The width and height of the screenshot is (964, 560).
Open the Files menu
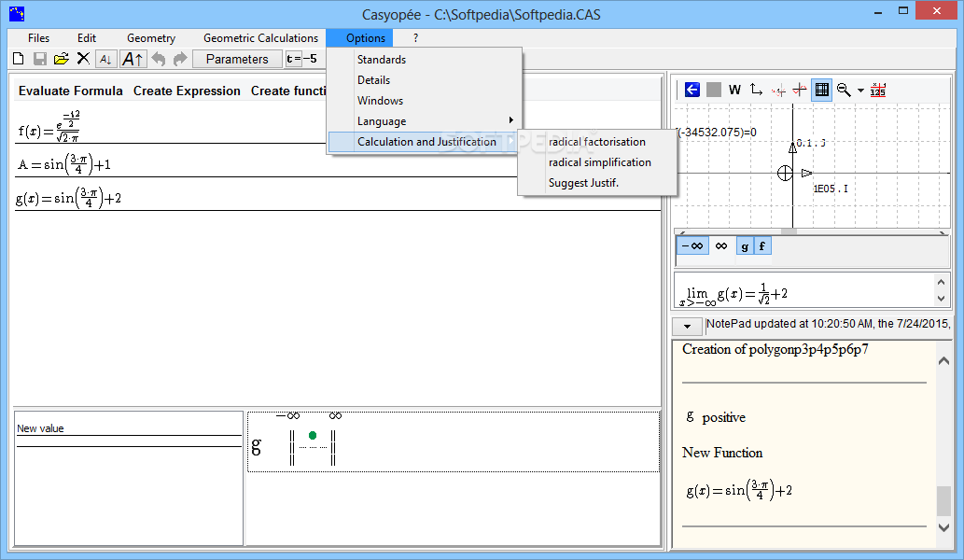(x=39, y=38)
